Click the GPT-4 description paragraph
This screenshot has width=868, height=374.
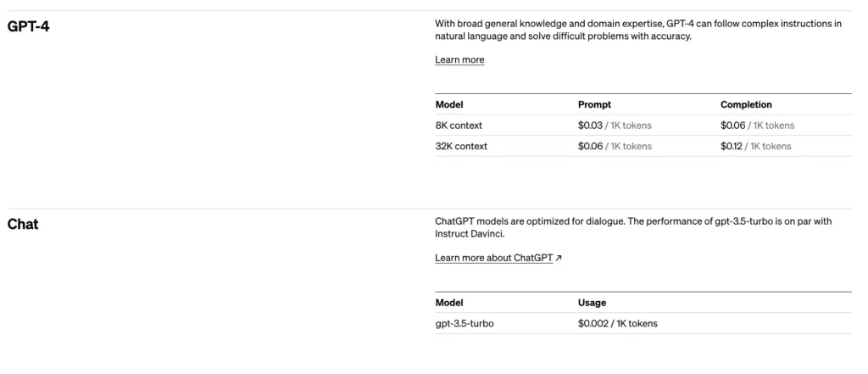638,30
